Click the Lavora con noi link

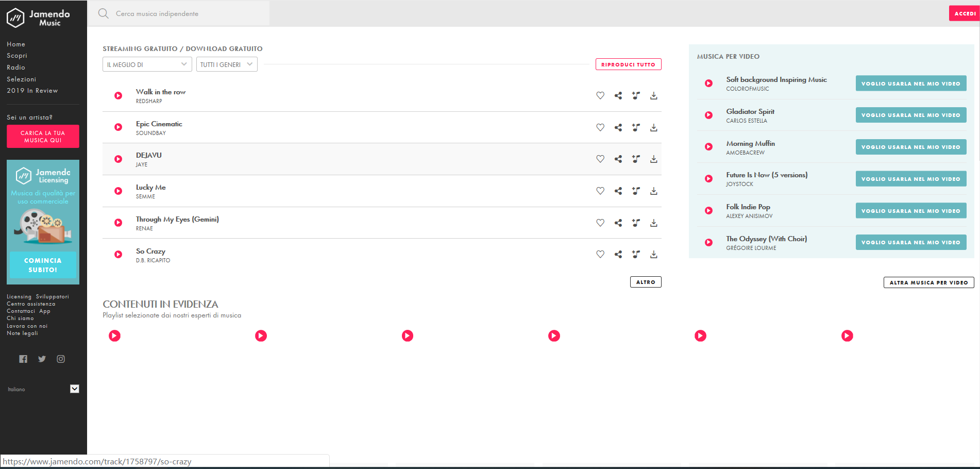pyautogui.click(x=27, y=326)
